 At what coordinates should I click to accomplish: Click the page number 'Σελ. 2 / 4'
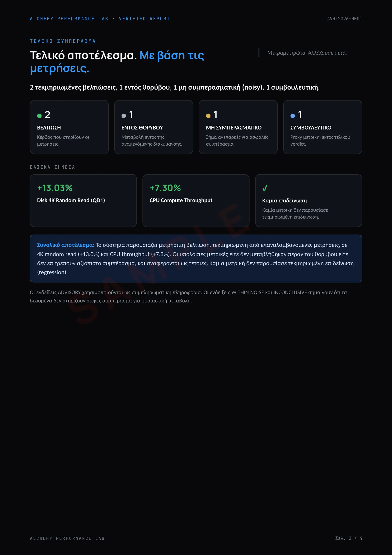pos(349,538)
